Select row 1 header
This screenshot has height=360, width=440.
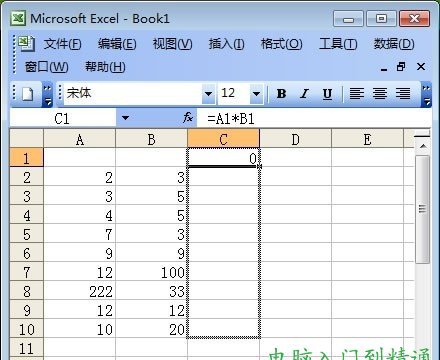(x=26, y=158)
